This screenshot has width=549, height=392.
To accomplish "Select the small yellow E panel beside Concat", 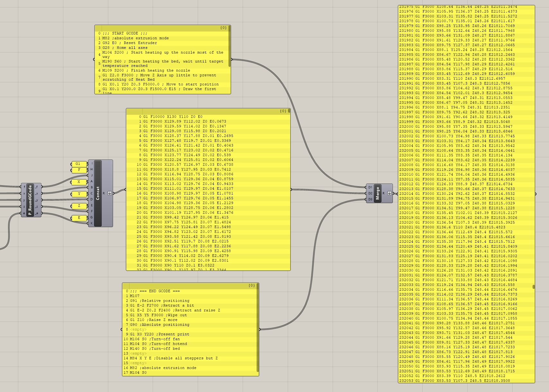I will [79, 218].
